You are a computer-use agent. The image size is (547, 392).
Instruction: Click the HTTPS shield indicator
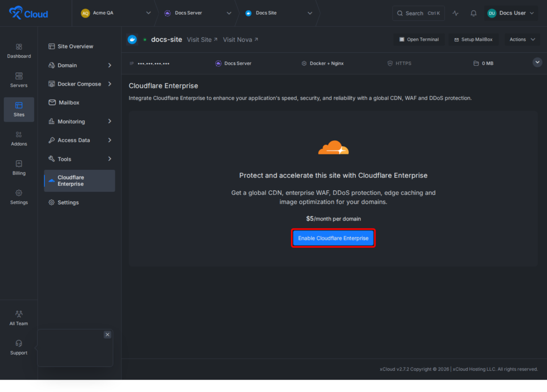point(400,64)
